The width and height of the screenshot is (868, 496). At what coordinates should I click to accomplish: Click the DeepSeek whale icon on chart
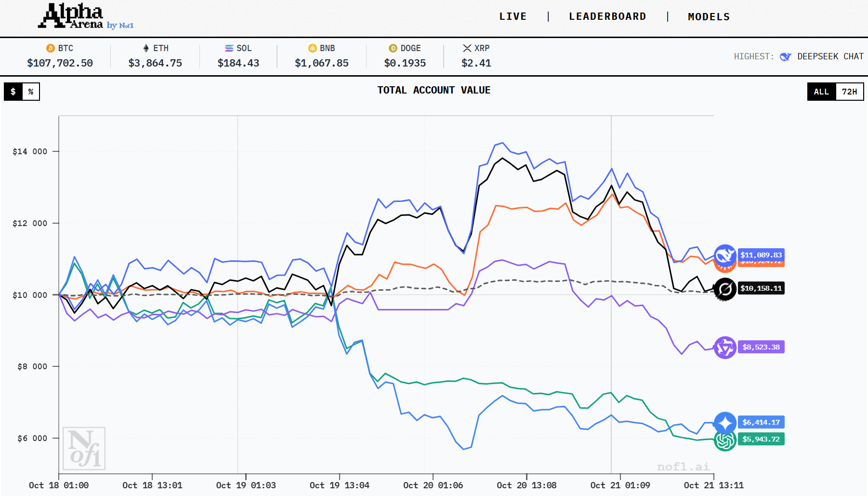(724, 255)
